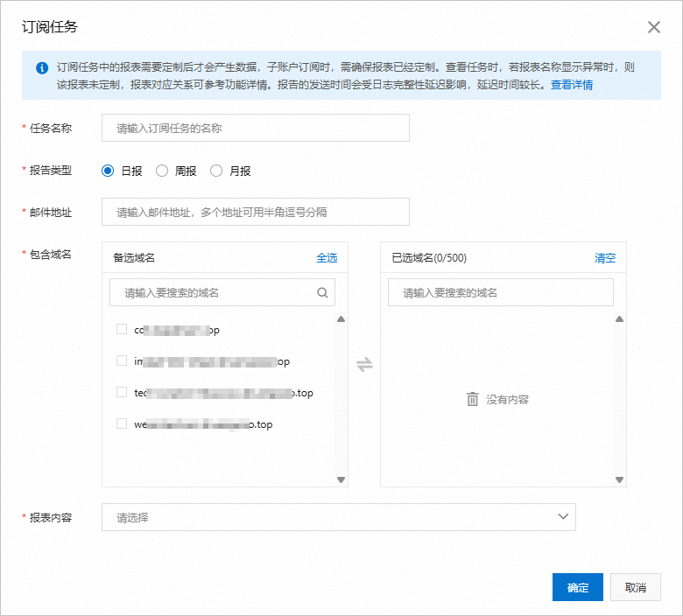Click 全选 to select all domains
This screenshot has width=683, height=616.
(x=327, y=258)
